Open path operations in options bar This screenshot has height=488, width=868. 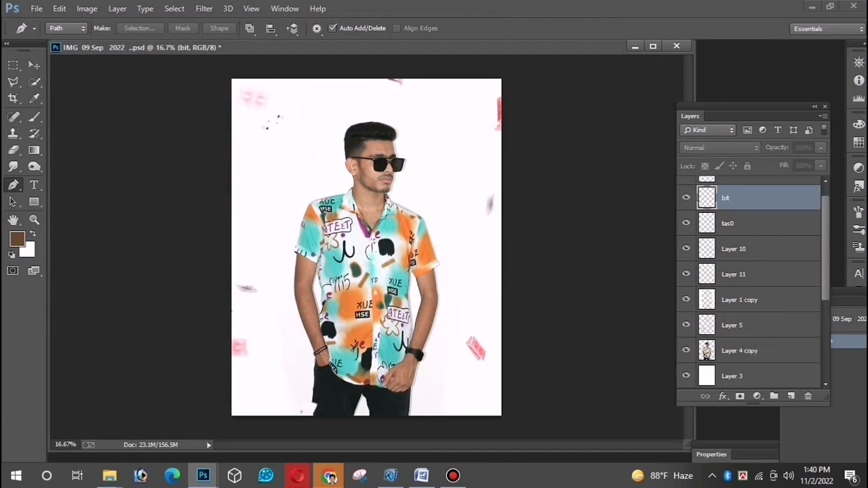[x=250, y=28]
